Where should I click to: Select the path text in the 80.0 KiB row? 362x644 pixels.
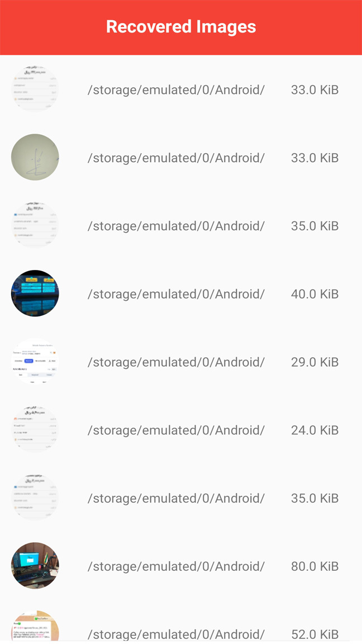[x=176, y=567]
